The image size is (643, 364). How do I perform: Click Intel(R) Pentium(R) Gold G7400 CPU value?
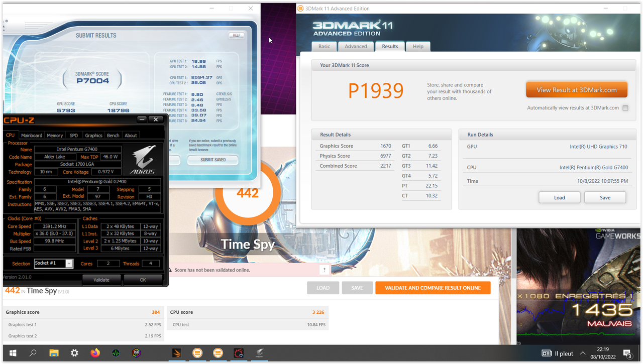click(x=594, y=168)
